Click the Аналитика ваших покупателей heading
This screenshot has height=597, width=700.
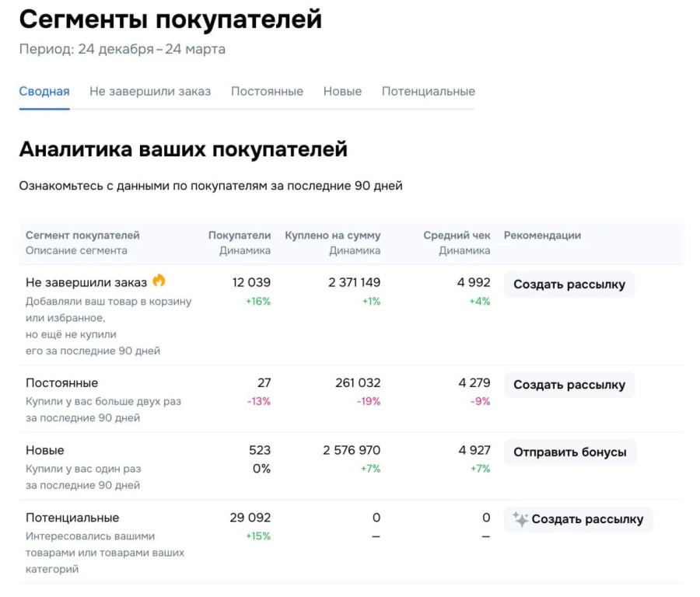tap(183, 149)
